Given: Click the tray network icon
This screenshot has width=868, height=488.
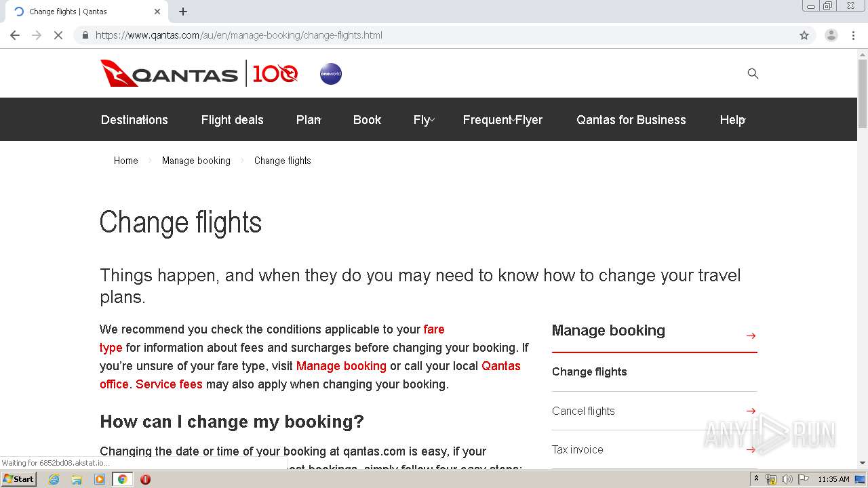Looking at the screenshot, I should pyautogui.click(x=771, y=479).
